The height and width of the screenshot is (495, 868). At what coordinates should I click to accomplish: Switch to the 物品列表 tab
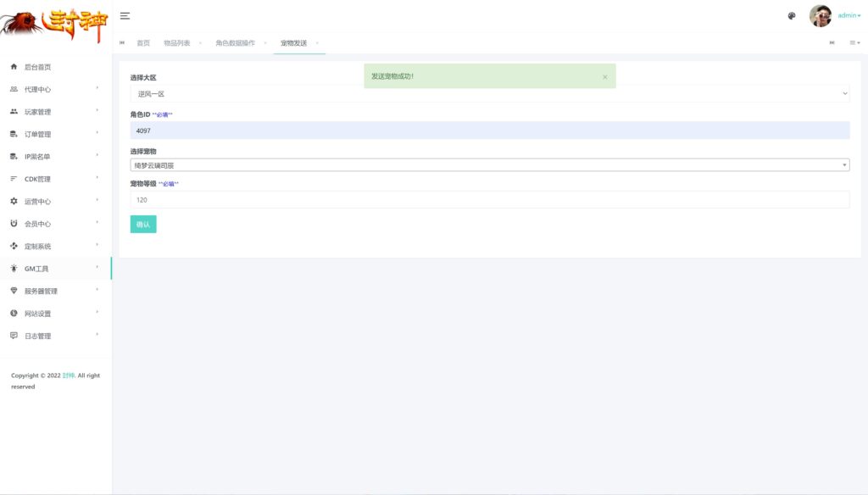point(176,42)
